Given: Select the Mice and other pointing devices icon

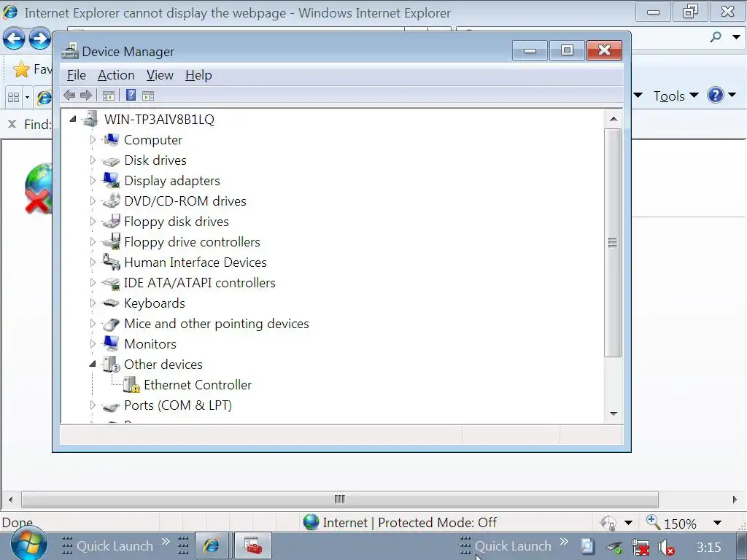Looking at the screenshot, I should click(111, 324).
